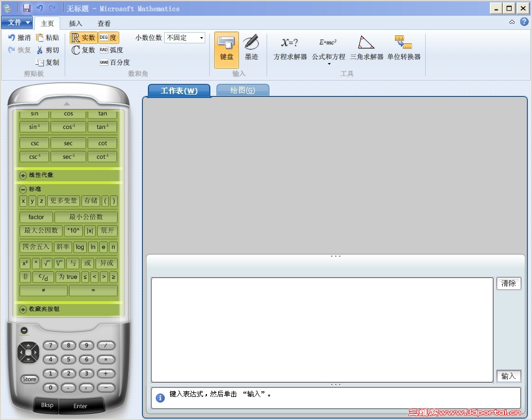Click the 存储 store key in standard section
532x420 pixels.
(x=91, y=201)
